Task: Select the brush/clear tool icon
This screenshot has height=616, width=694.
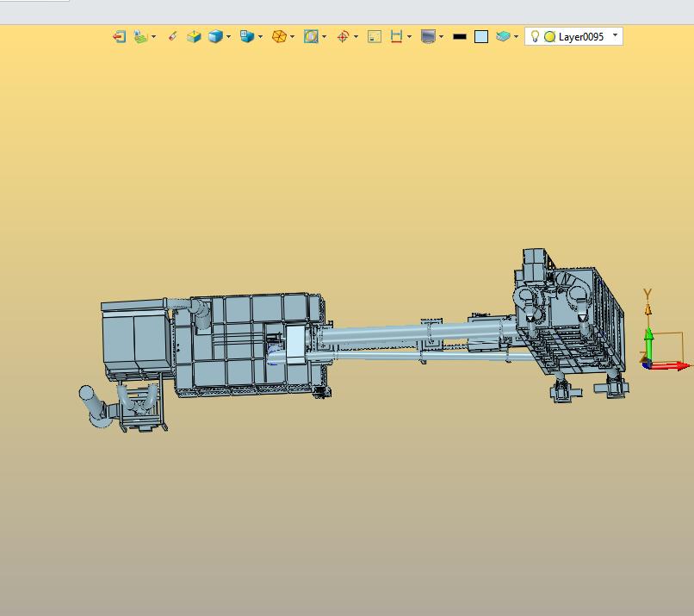Action: click(x=172, y=36)
